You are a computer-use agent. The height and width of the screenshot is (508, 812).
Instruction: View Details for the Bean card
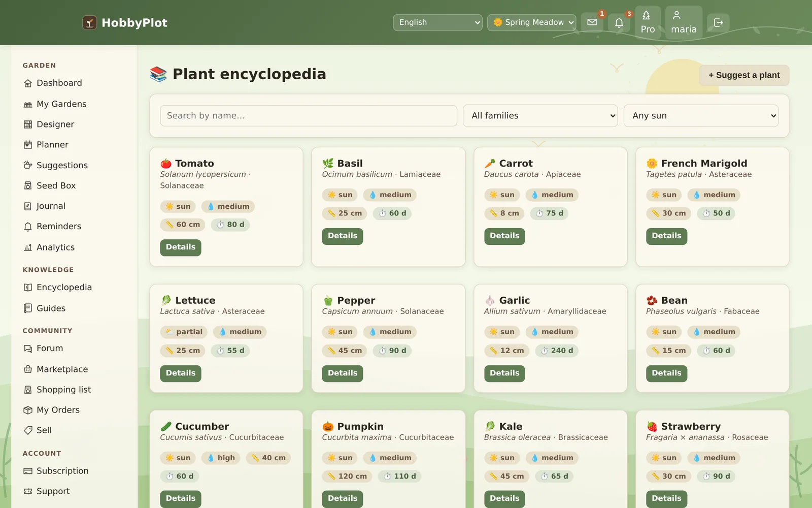click(666, 373)
